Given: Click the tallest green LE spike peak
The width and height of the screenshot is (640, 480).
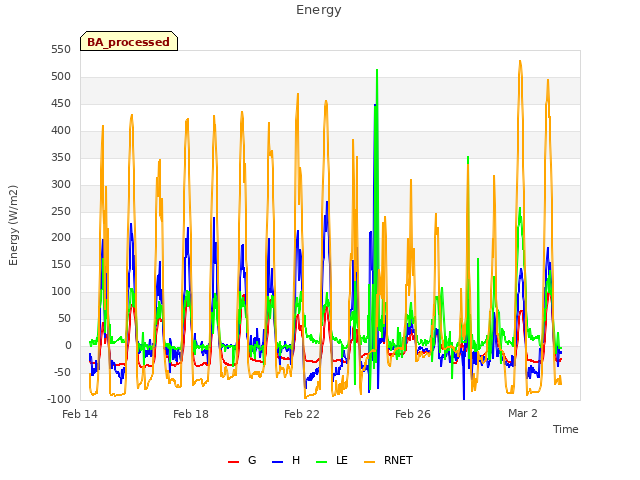Looking at the screenshot, I should click(x=377, y=71).
